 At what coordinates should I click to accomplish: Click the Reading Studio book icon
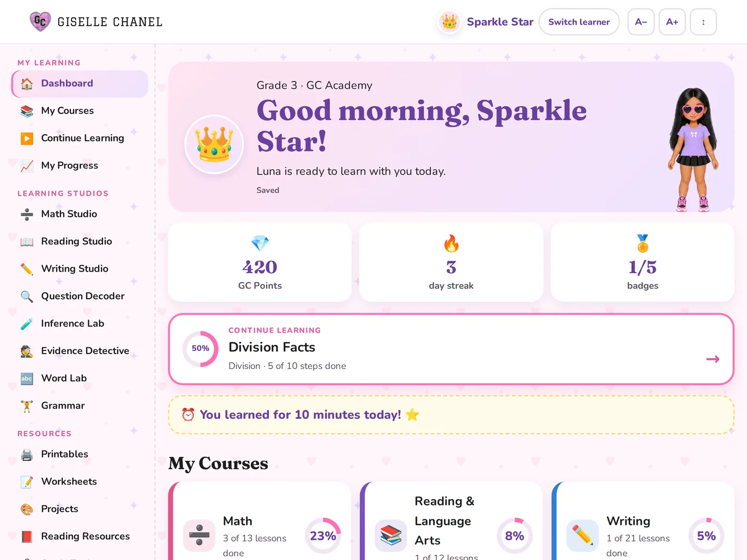(27, 242)
